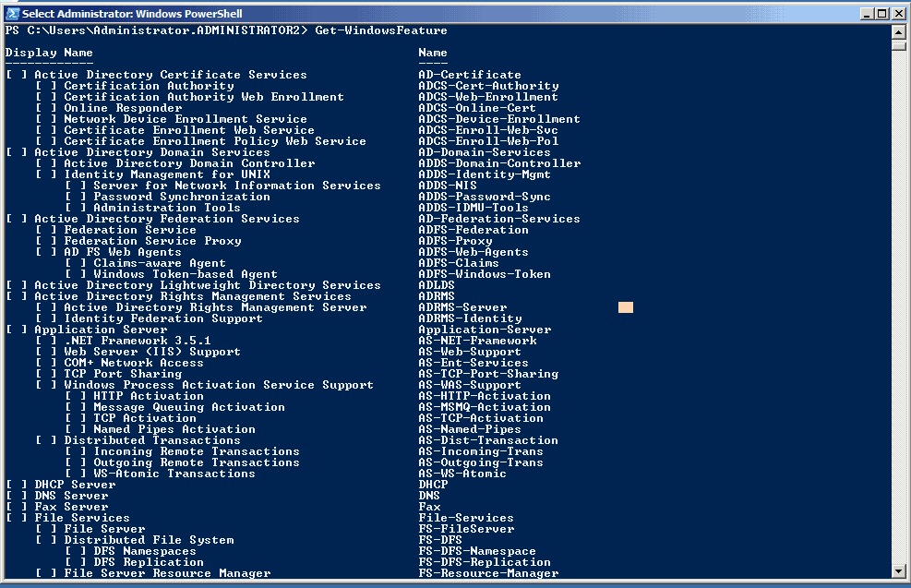Screen dimensions: 911x588
Task: Click 'Web Server (IIS) Support' text
Action: 152,352
